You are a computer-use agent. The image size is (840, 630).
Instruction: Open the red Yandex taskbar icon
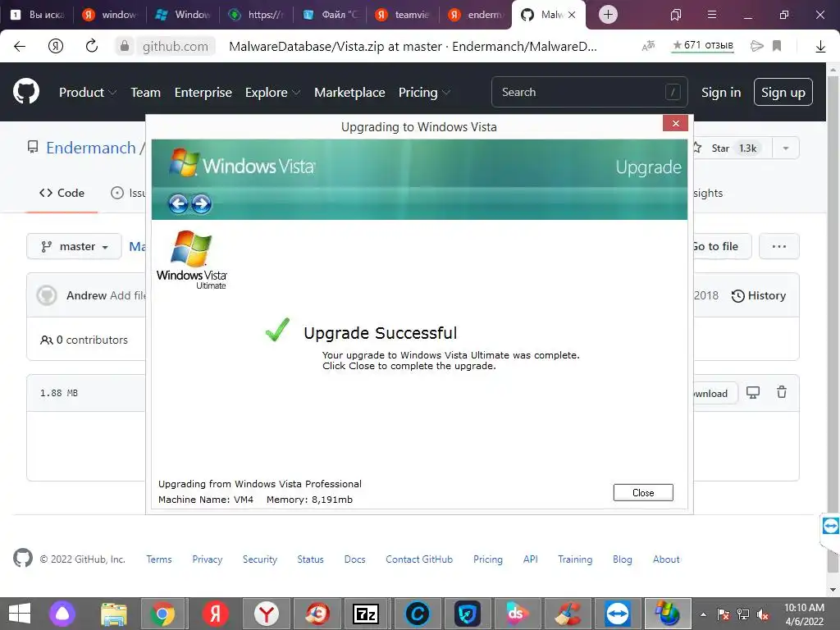(216, 614)
